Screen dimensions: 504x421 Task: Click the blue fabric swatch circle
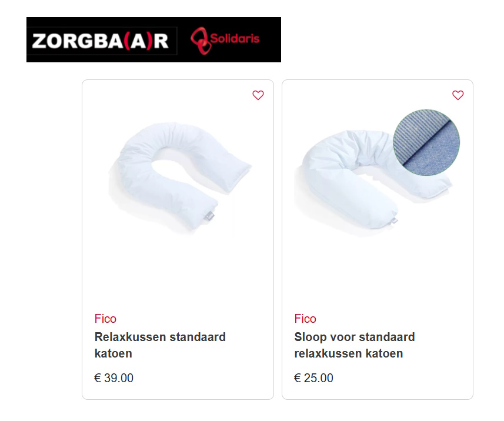[426, 142]
